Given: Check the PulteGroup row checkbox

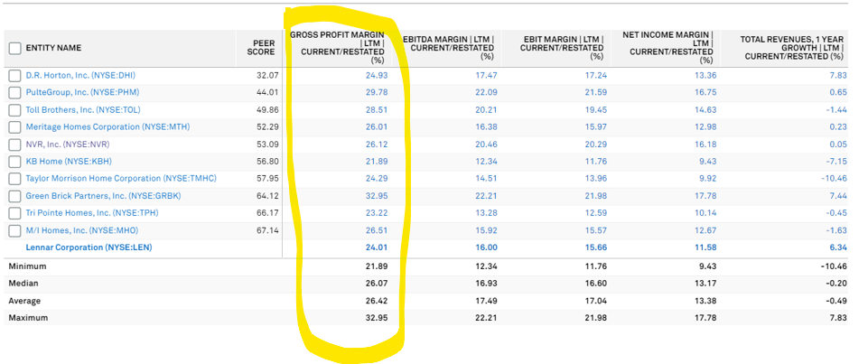Looking at the screenshot, I should (x=15, y=93).
